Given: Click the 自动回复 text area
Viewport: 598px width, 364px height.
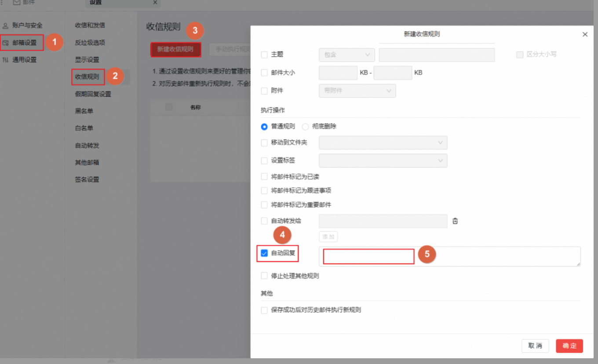Looking at the screenshot, I should click(x=449, y=256).
